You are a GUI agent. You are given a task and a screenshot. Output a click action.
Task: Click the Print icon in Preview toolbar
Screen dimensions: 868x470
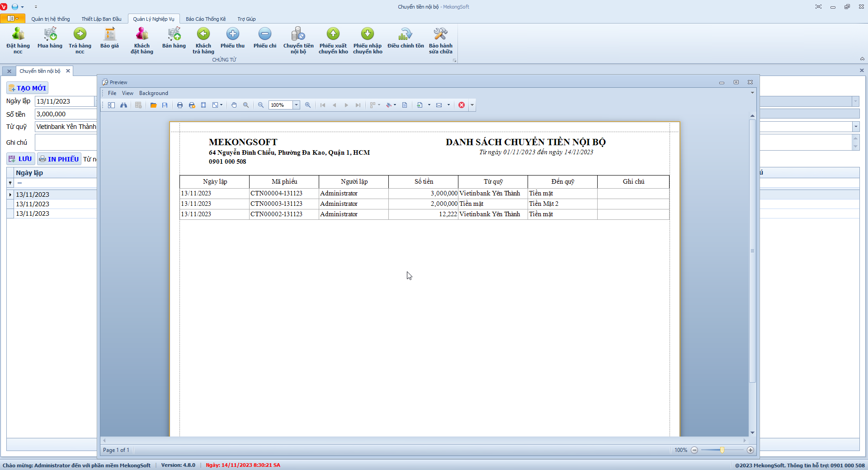point(180,105)
